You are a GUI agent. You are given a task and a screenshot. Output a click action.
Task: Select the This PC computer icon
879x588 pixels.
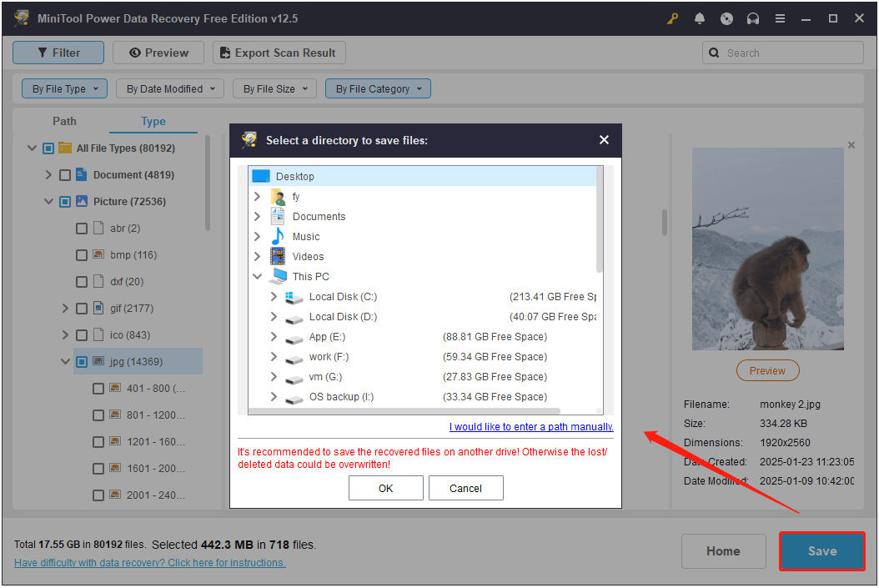[x=278, y=276]
